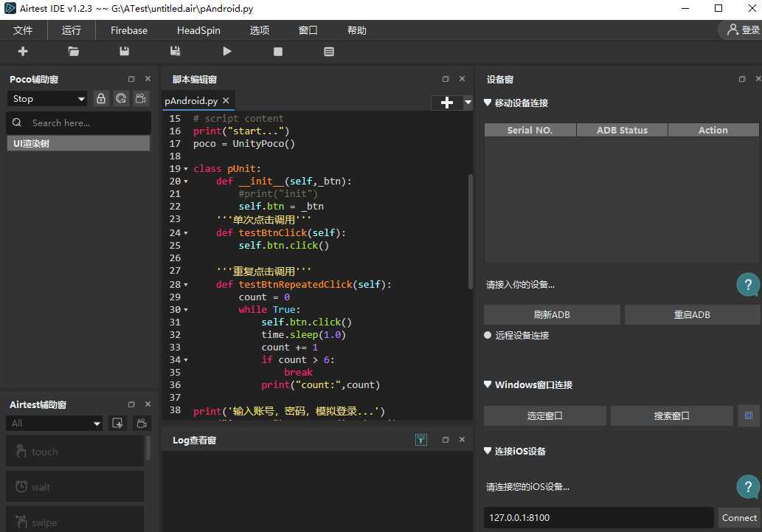Click the 刷新ADB button
This screenshot has width=762, height=532.
pos(552,314)
